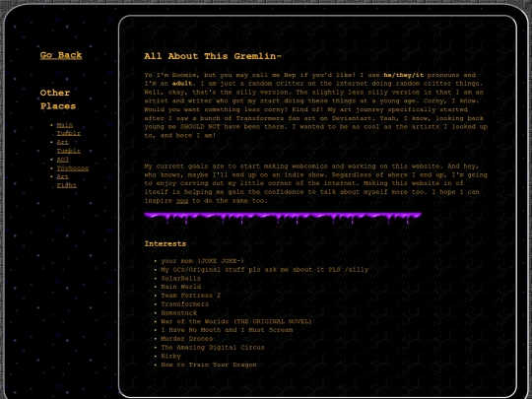Screen dimensions: 532x399
Task: Open the Go Back link
Action: (61, 55)
